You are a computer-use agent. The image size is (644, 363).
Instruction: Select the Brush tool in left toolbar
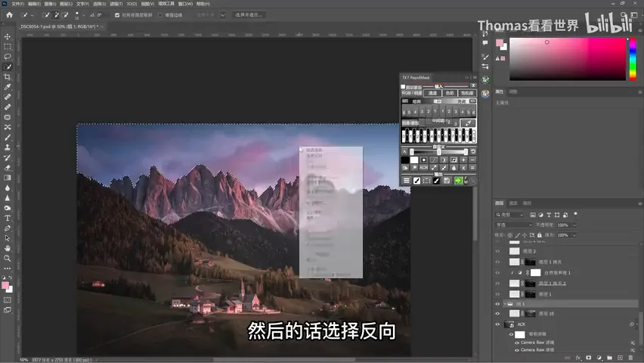(8, 138)
